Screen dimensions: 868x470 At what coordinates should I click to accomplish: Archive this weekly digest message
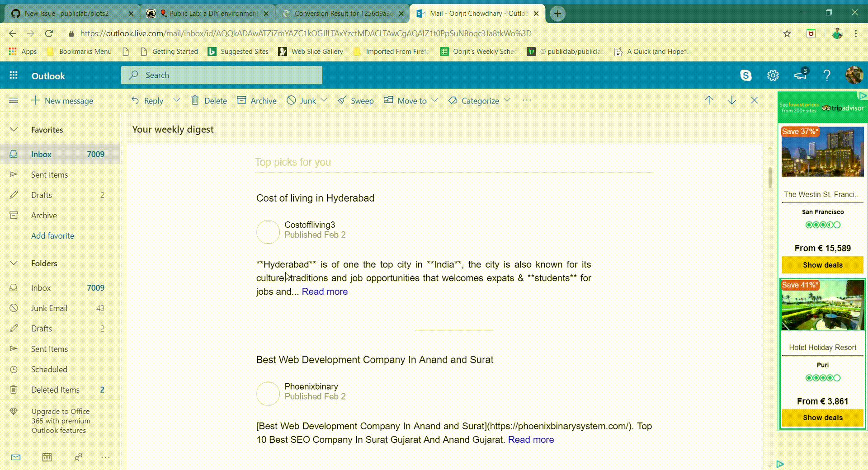[x=257, y=100]
